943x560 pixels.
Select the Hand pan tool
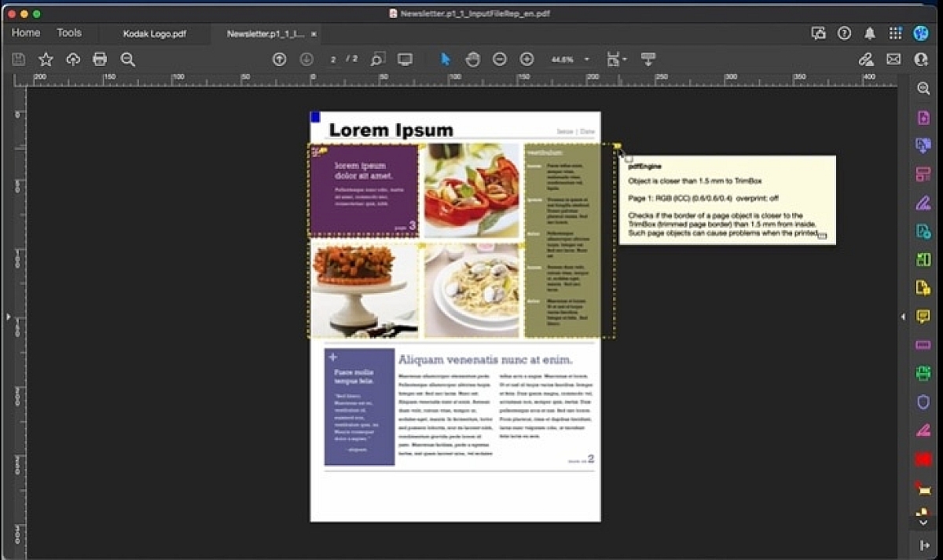472,60
